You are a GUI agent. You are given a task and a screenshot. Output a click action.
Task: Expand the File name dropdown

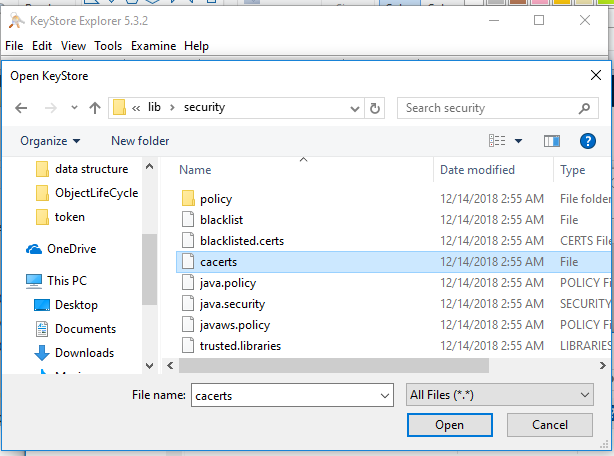(385, 396)
